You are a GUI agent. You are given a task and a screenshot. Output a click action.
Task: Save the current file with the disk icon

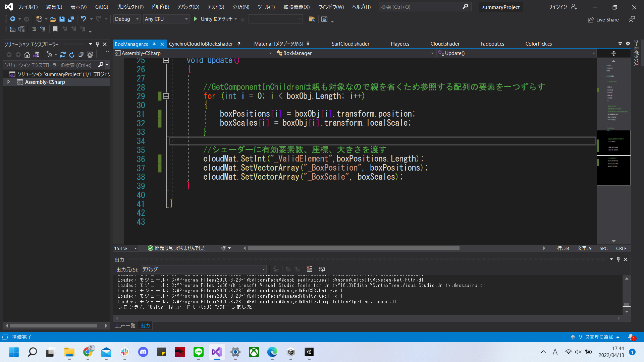click(x=62, y=19)
